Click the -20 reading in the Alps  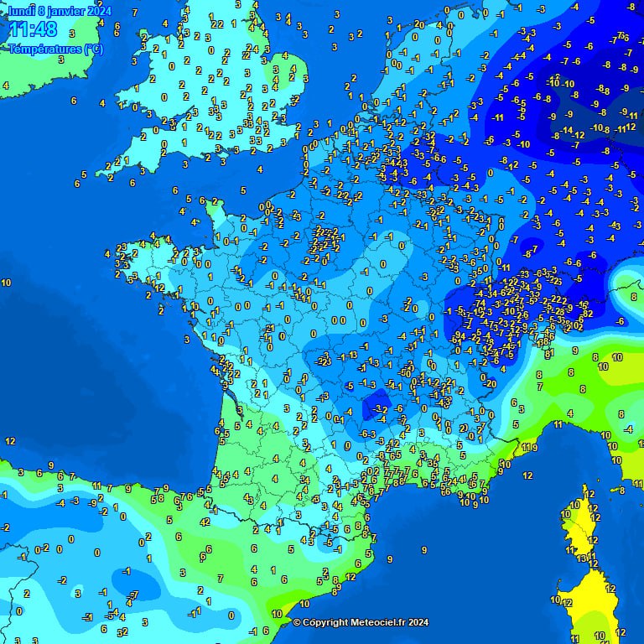pyautogui.click(x=489, y=384)
